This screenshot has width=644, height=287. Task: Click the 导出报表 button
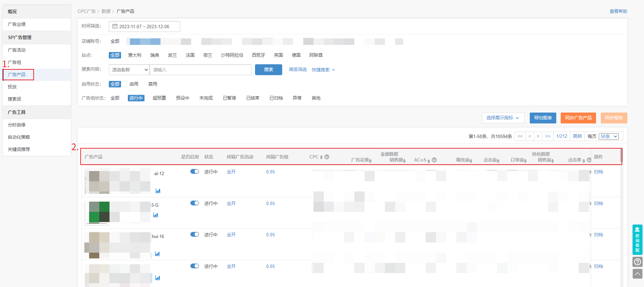click(543, 118)
